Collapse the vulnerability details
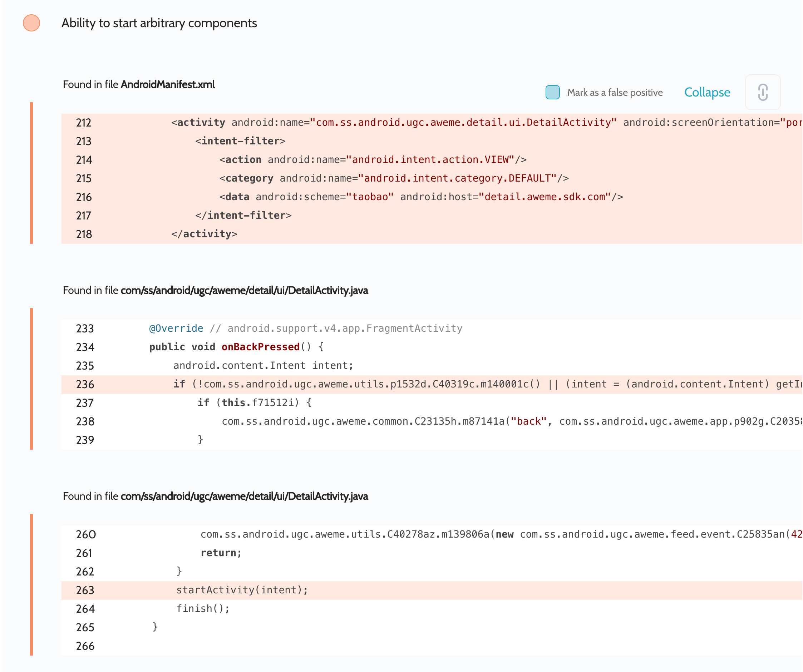The width and height of the screenshot is (803, 672). click(x=706, y=92)
